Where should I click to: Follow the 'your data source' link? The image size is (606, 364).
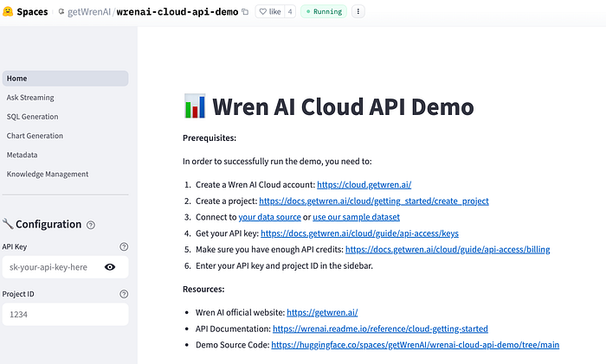269,217
